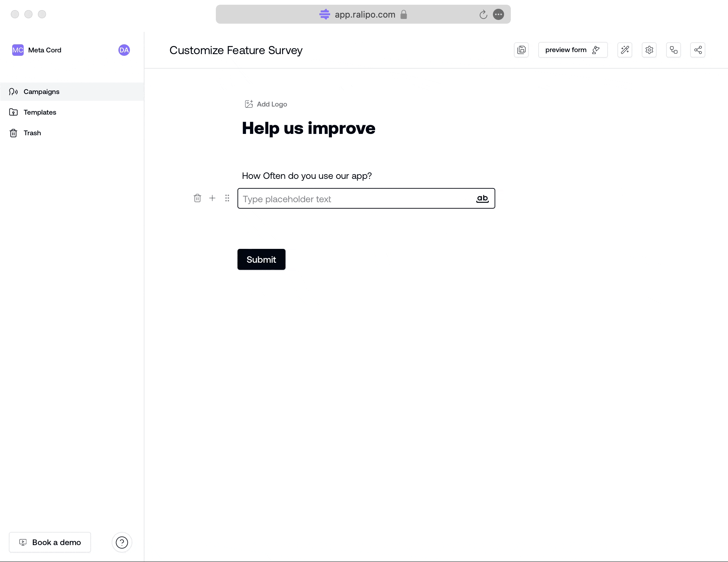Click Add Logo link
728x562 pixels.
pos(266,104)
